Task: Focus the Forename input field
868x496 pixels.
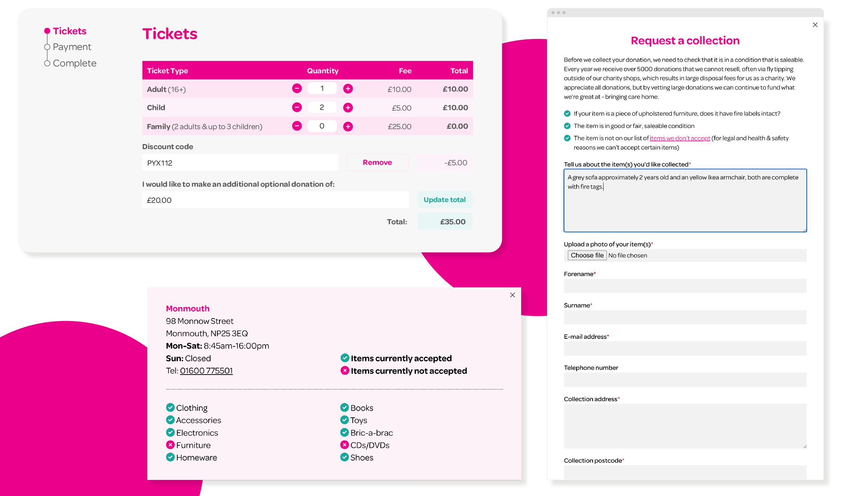Action: point(685,286)
